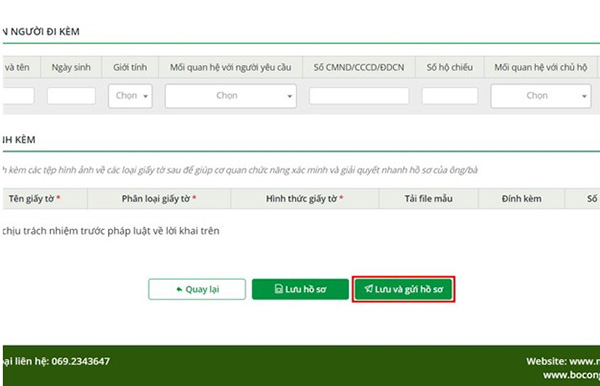This screenshot has width=600, height=386.
Task: Click the back arrow icon in Quay lại
Action: 179,289
